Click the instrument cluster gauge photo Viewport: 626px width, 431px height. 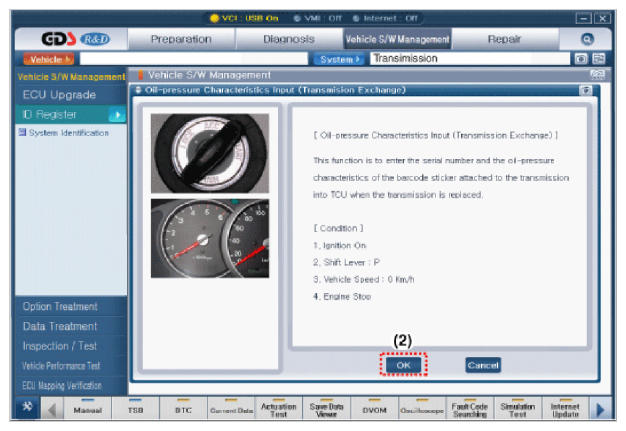pyautogui.click(x=210, y=238)
